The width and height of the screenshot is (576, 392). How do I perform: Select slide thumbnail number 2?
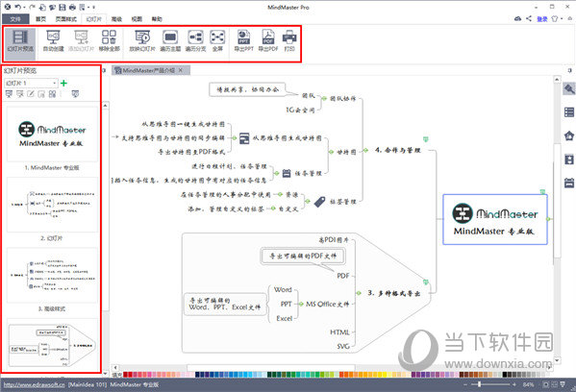point(52,205)
